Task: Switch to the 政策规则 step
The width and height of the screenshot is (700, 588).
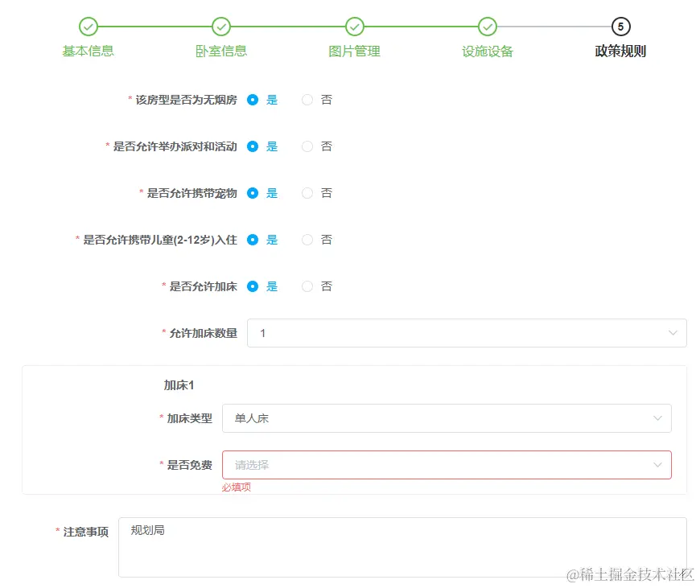Action: coord(620,51)
